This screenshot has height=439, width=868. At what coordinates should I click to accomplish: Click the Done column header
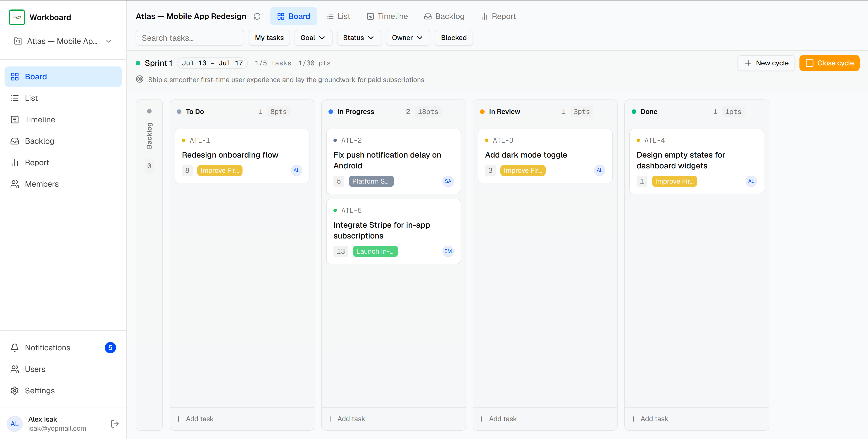tap(697, 111)
